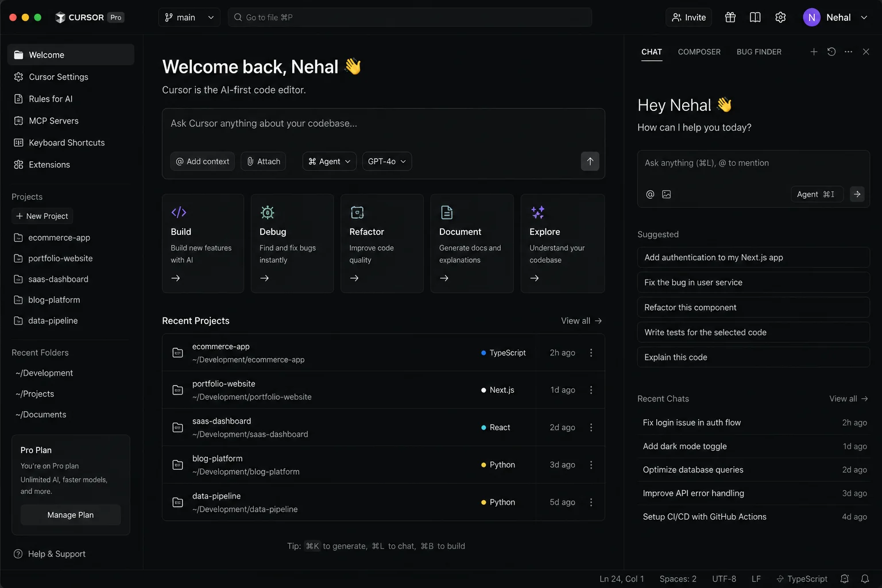Open chat history clock icon
This screenshot has width=882, height=588.
point(831,52)
